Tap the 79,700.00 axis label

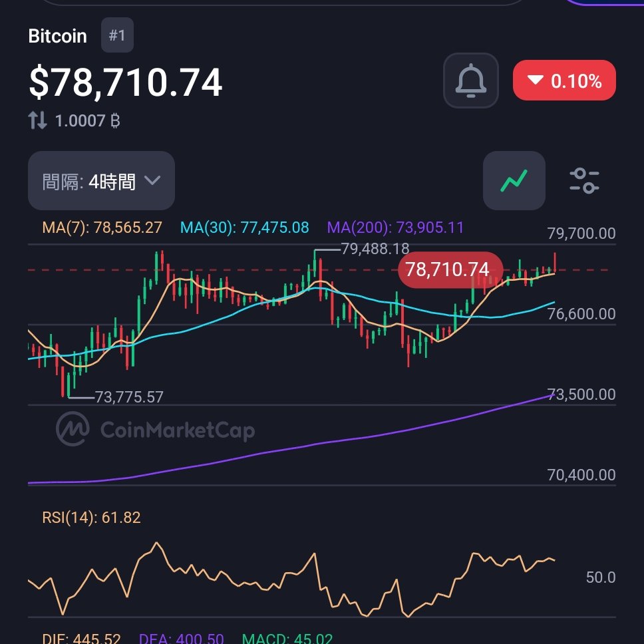click(x=581, y=234)
